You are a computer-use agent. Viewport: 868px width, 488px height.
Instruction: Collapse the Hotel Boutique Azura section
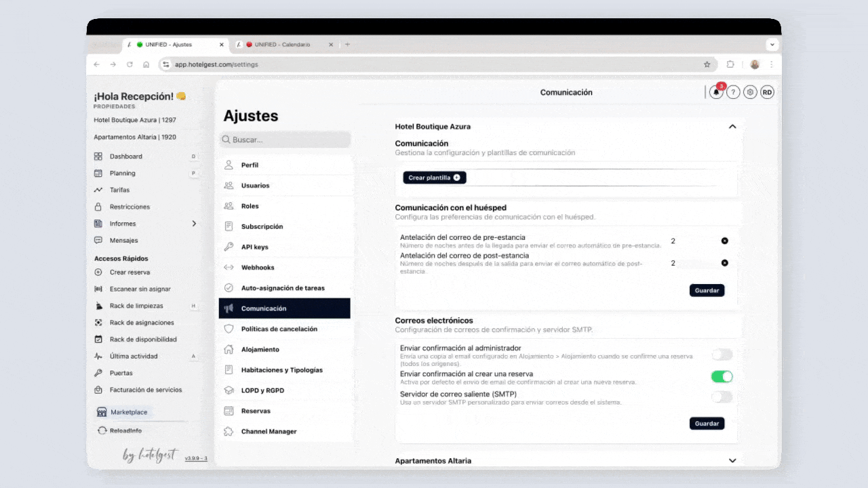click(732, 127)
